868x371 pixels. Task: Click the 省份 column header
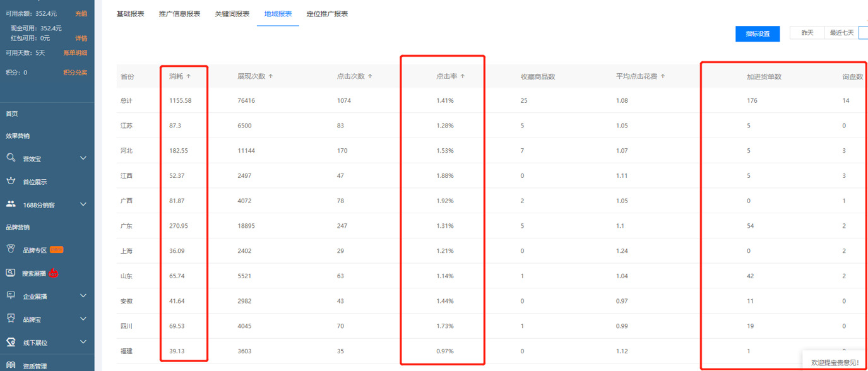(x=127, y=76)
